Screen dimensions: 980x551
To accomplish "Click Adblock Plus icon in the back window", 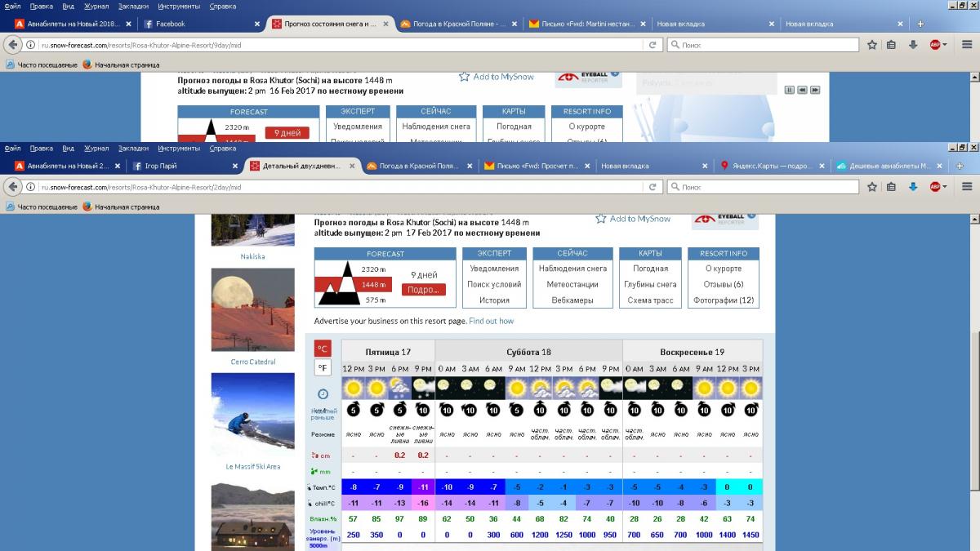I will coord(935,45).
